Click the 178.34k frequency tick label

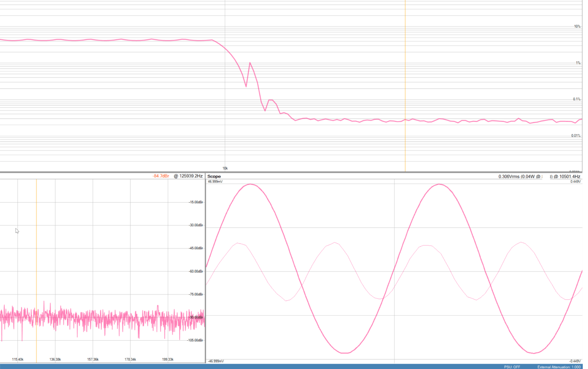tap(130, 360)
